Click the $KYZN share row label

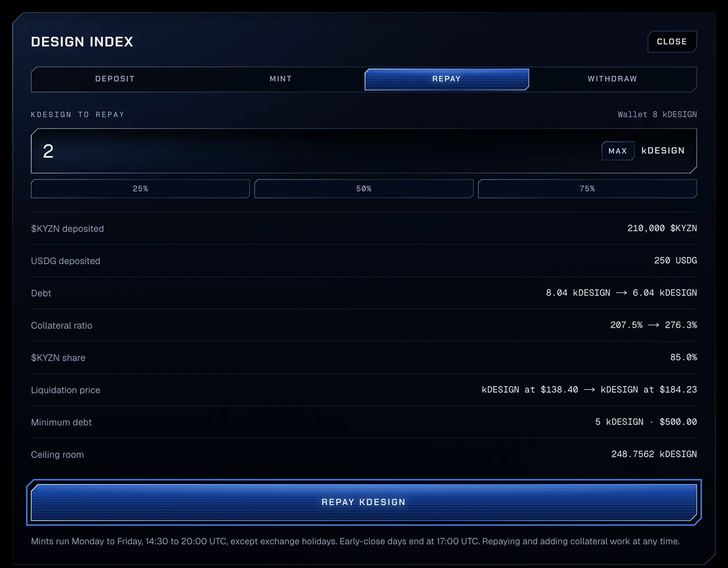(x=58, y=358)
